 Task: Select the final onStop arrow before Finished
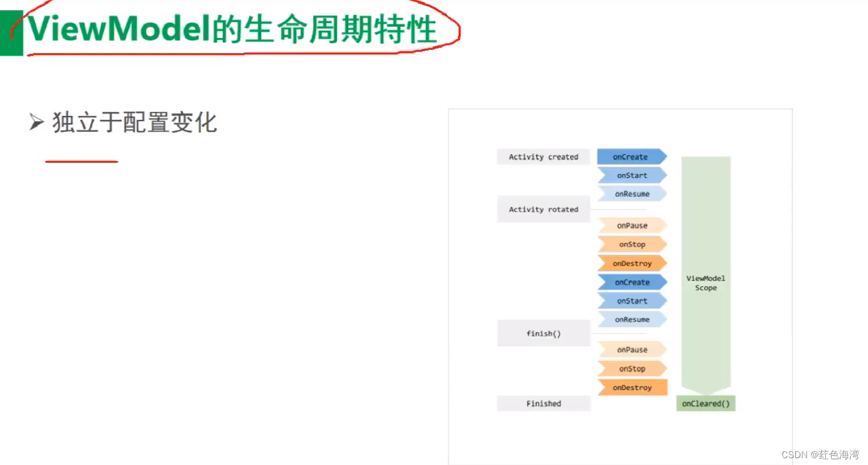(632, 368)
